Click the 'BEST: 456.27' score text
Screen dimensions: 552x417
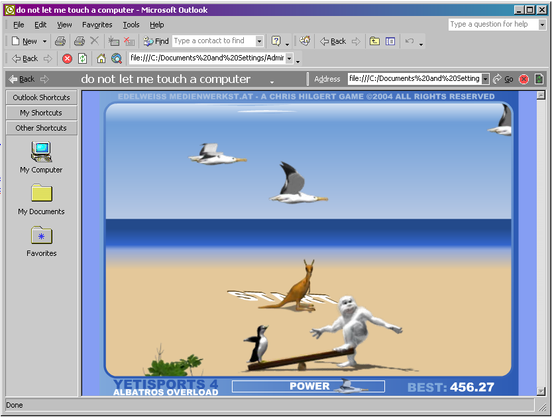(451, 387)
